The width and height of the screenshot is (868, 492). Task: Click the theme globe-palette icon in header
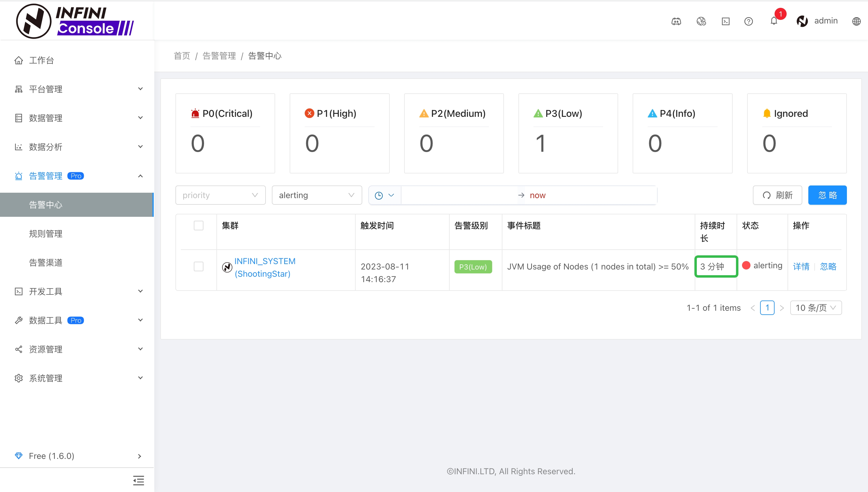click(x=701, y=21)
